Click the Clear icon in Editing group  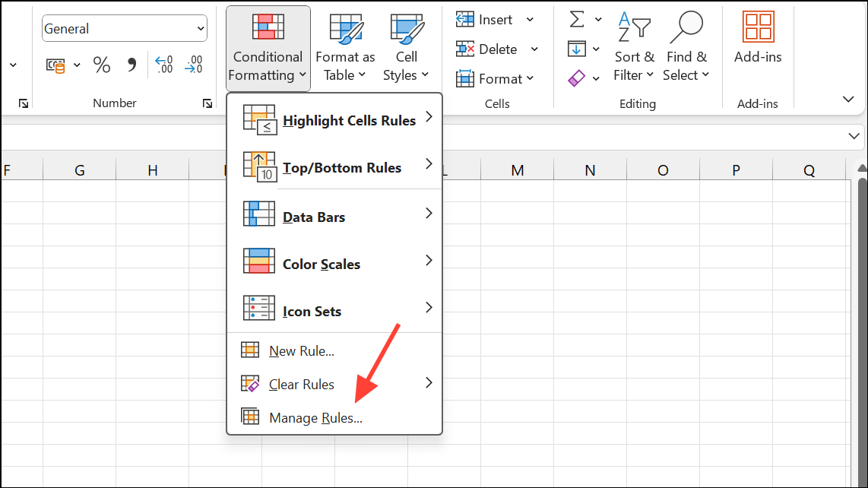(x=578, y=78)
